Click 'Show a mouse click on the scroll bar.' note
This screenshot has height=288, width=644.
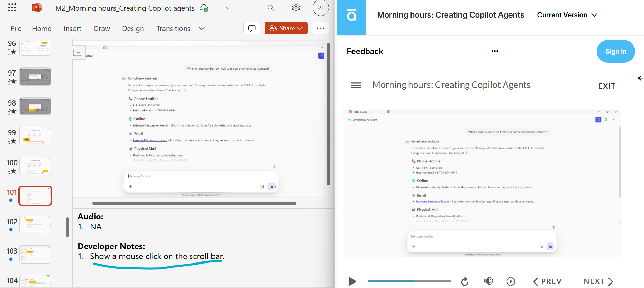tap(157, 256)
